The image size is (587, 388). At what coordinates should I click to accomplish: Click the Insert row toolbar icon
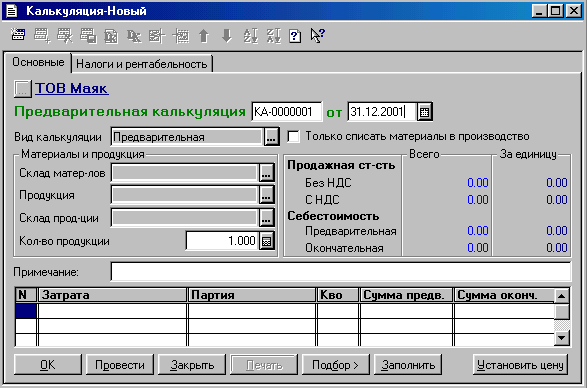coord(181,36)
